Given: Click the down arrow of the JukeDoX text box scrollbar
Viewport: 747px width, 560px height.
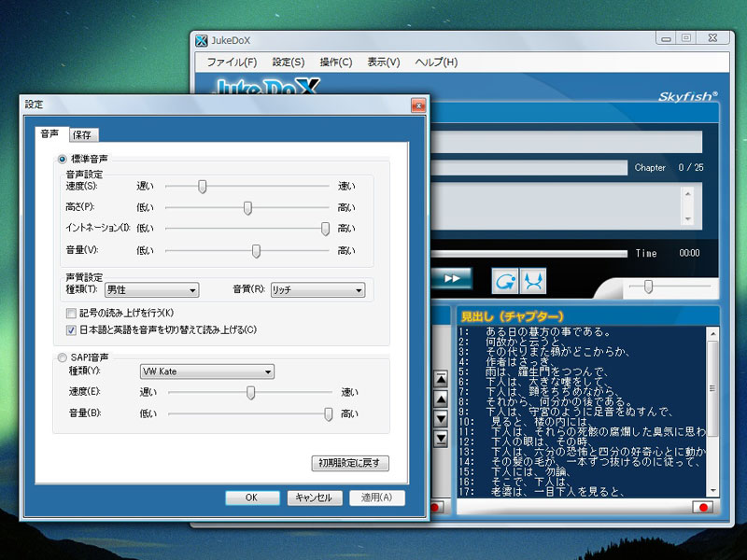Looking at the screenshot, I should (x=687, y=219).
